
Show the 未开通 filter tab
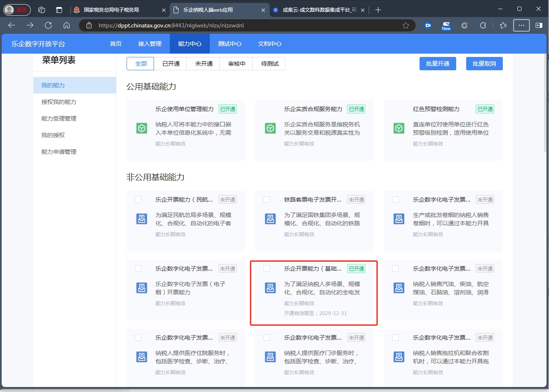204,64
